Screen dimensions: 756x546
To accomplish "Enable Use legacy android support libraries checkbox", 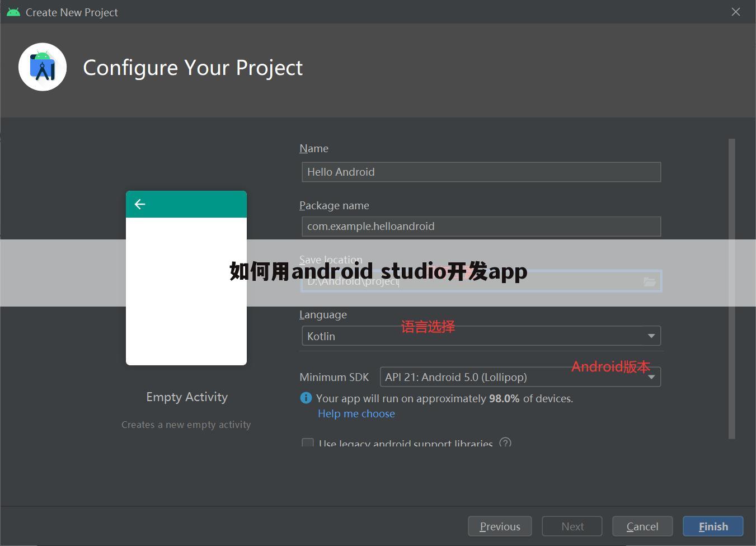I will click(x=307, y=443).
